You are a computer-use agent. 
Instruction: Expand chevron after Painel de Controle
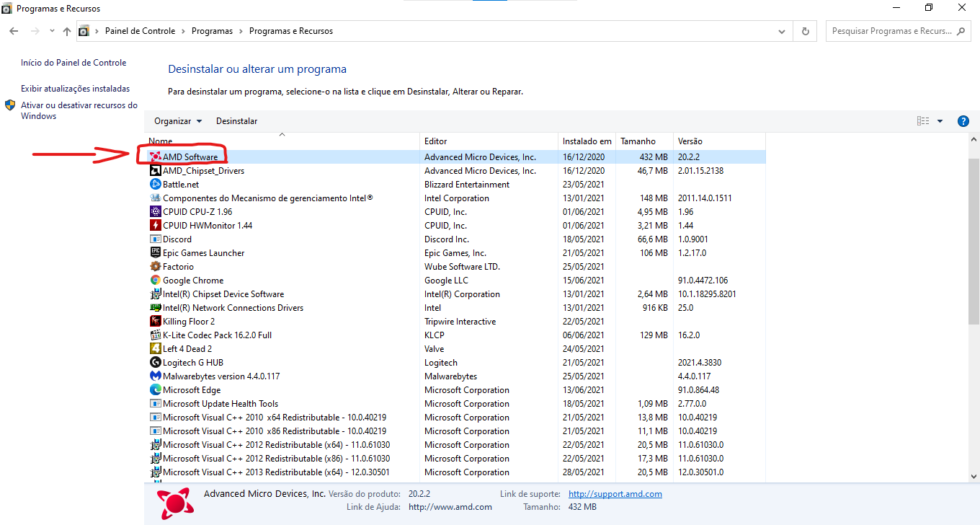(184, 31)
